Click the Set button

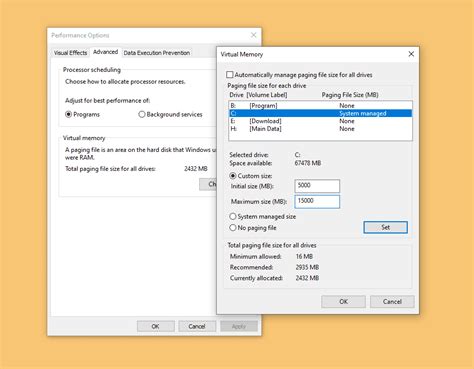click(385, 227)
